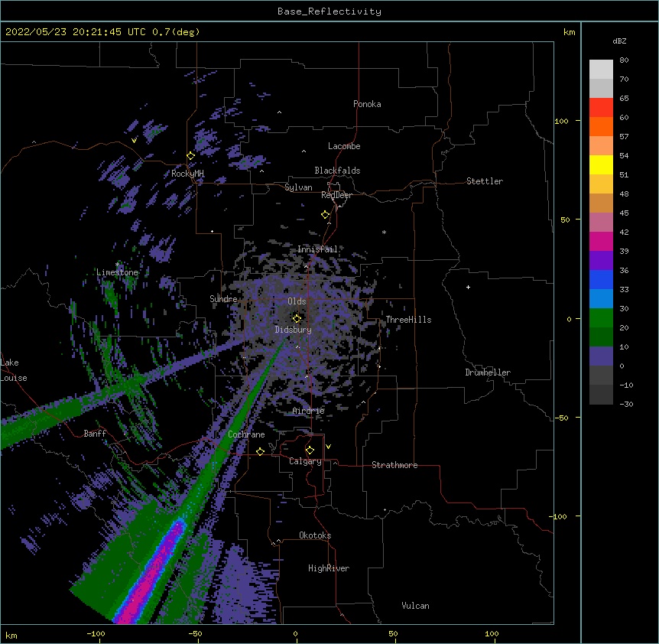Click the Okotoks town label
The height and width of the screenshot is (644, 659).
click(315, 535)
